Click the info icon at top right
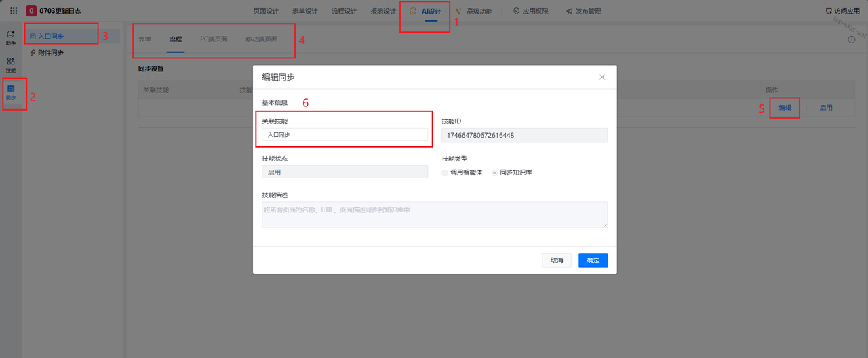 coord(852,39)
